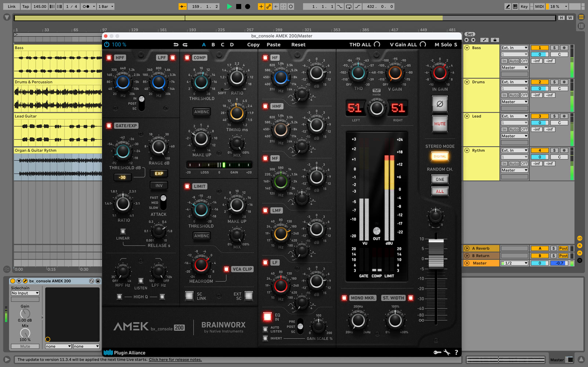Toggle the GATE/EXP enable switch

(x=109, y=126)
